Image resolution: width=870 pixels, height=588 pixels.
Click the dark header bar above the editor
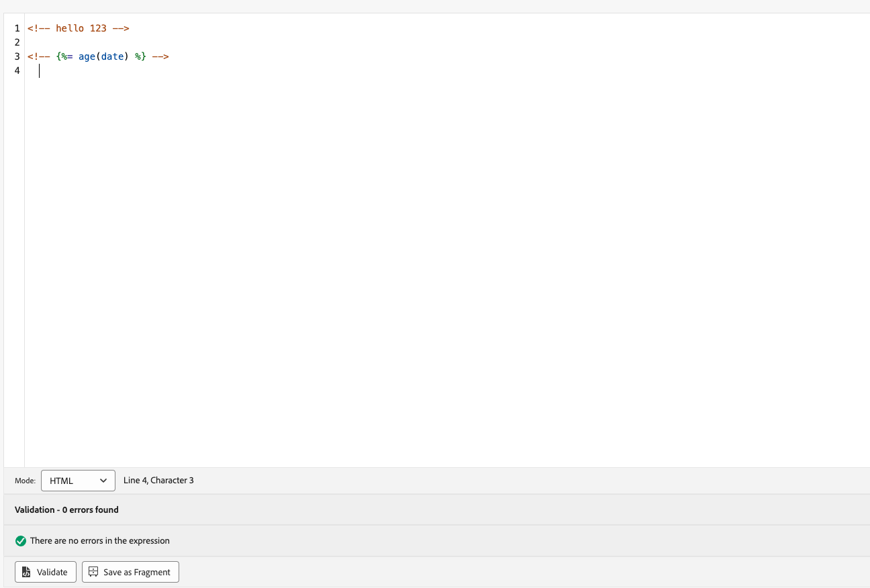pyautogui.click(x=435, y=5)
